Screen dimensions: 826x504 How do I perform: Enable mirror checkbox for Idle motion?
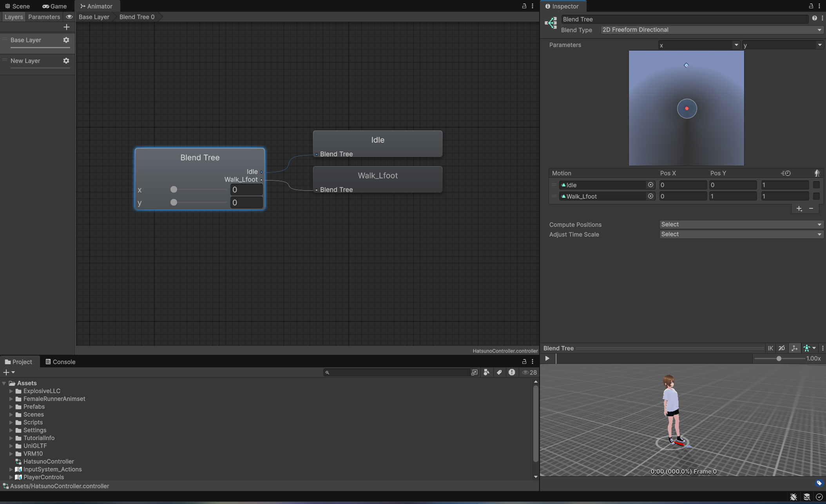click(816, 185)
